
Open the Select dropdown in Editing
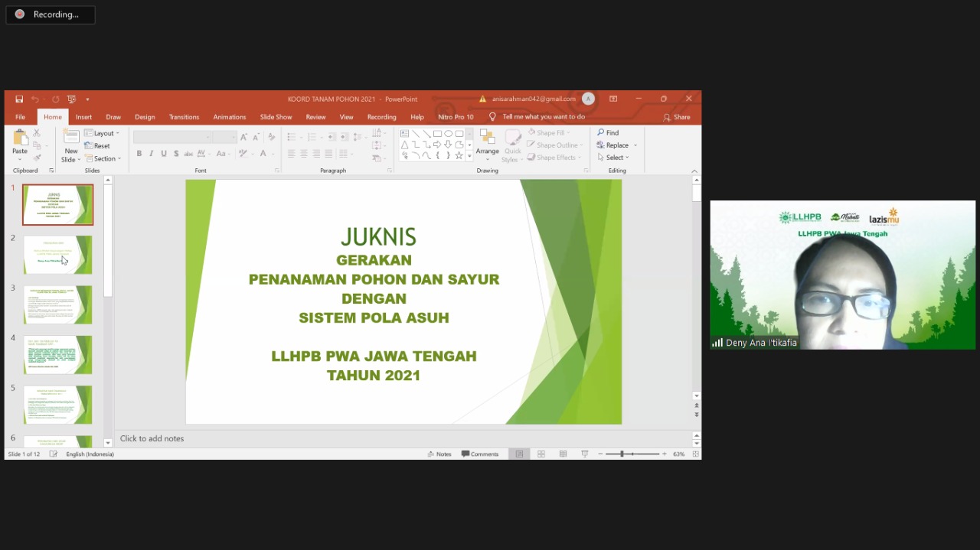click(613, 158)
